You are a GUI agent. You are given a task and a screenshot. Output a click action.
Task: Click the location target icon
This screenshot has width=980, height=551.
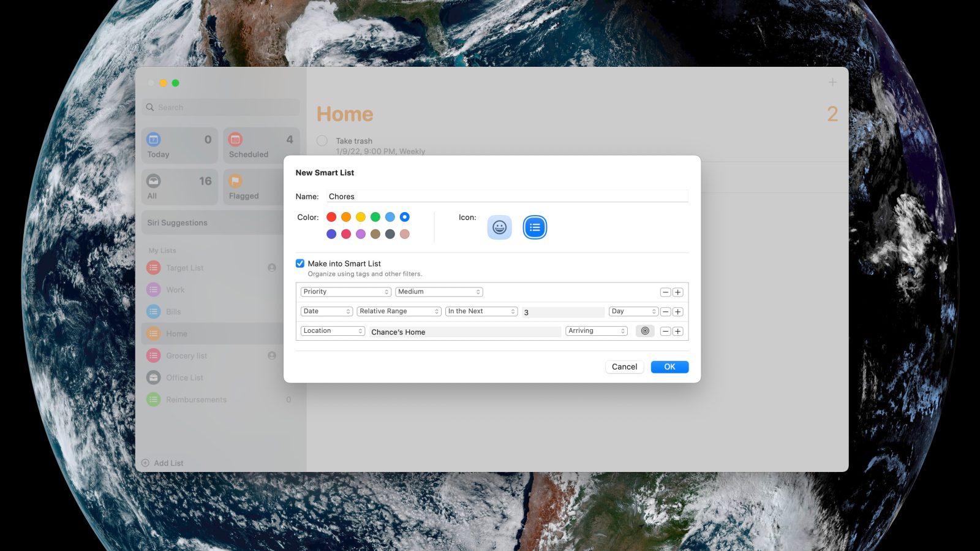pos(645,331)
